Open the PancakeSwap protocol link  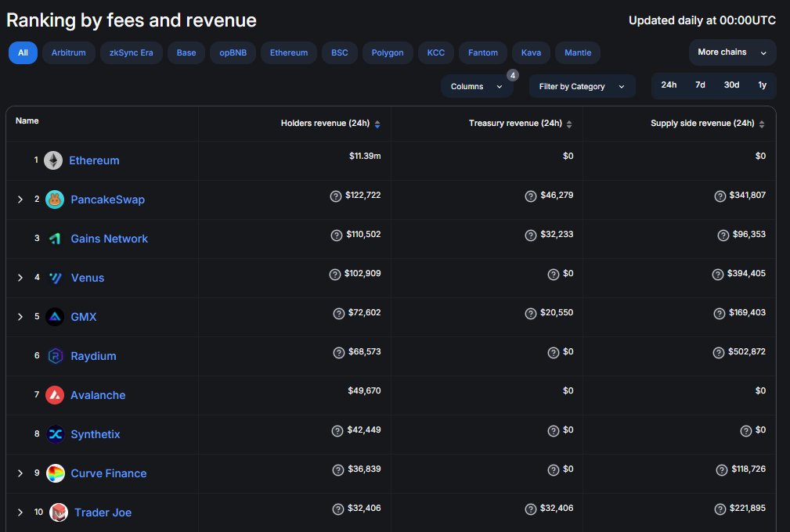(x=108, y=199)
